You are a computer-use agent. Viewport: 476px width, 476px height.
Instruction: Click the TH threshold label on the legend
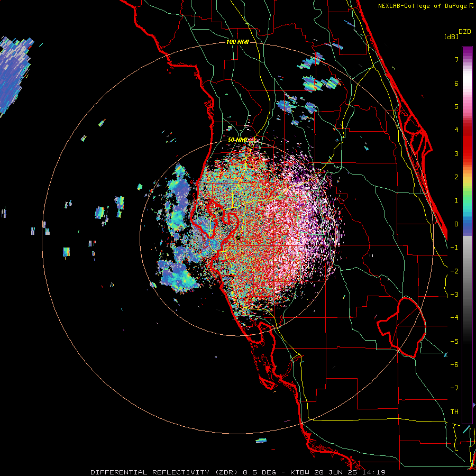[x=454, y=412]
